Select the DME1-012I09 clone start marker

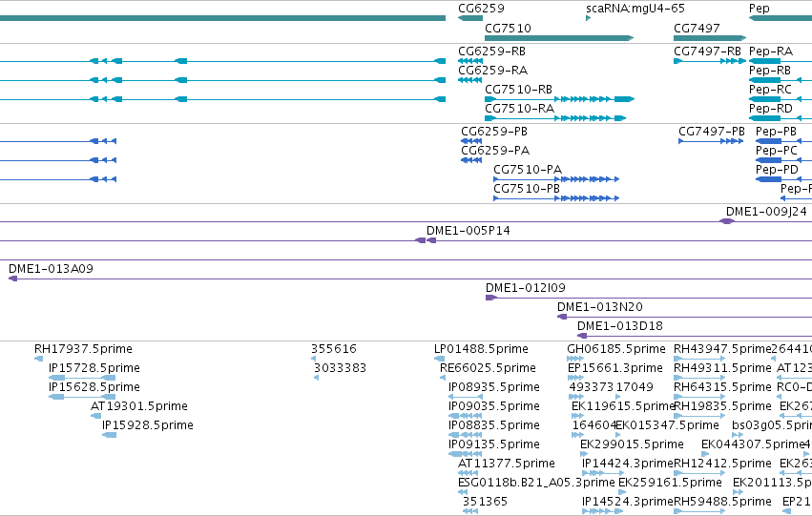pos(491,298)
